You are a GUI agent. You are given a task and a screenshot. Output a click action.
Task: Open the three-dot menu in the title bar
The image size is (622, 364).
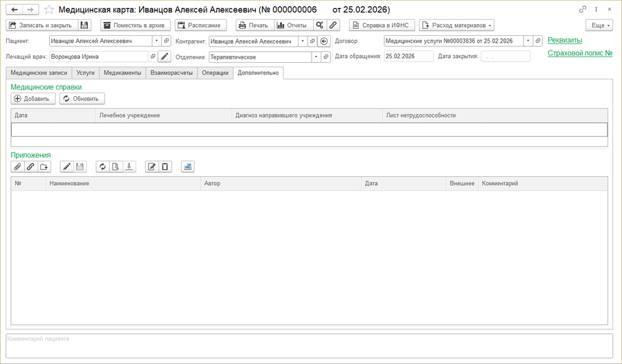[596, 9]
